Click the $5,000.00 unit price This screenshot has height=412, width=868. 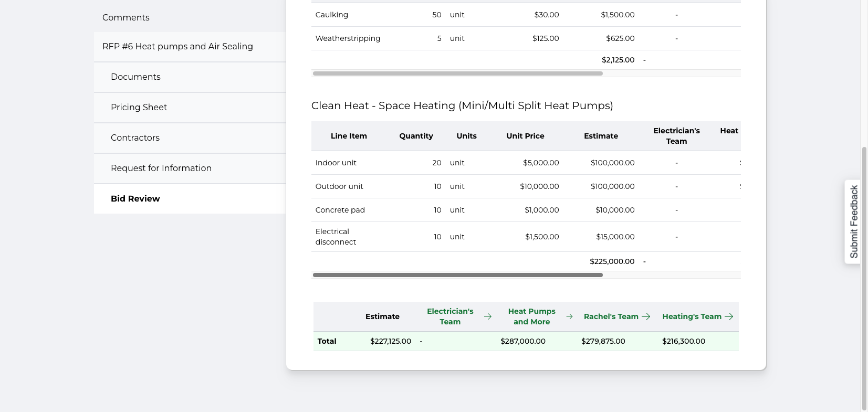tap(541, 163)
